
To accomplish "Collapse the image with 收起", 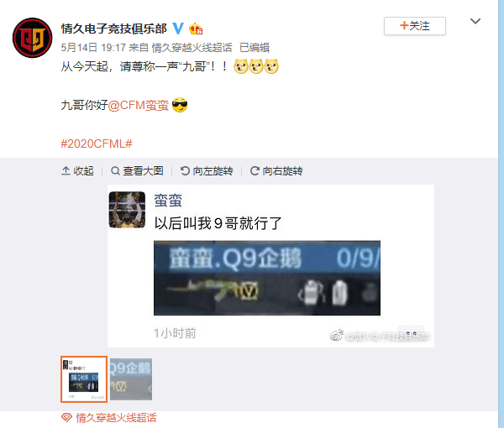I will tap(77, 171).
